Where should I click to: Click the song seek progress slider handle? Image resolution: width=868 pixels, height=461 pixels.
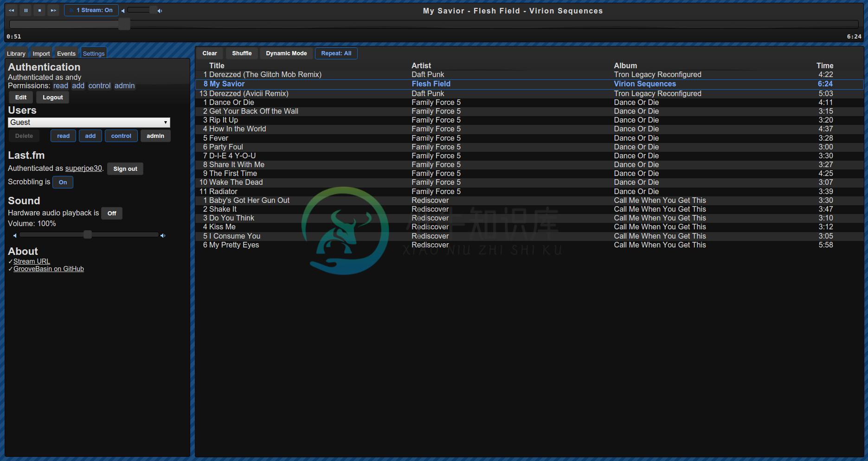coord(124,24)
